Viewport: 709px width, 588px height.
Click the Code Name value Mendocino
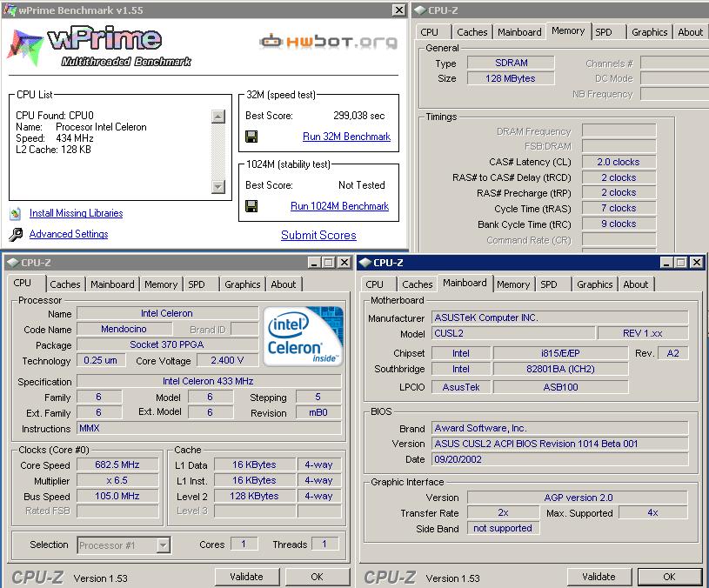click(x=124, y=329)
